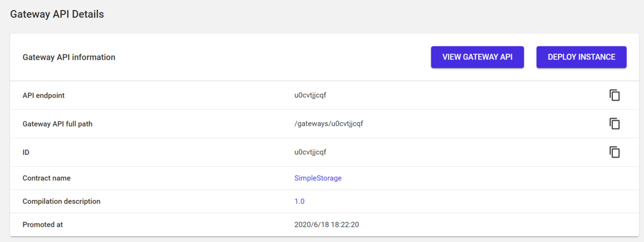Click the Gateway API full path label
Viewport: 644px width, 242px height.
click(58, 124)
